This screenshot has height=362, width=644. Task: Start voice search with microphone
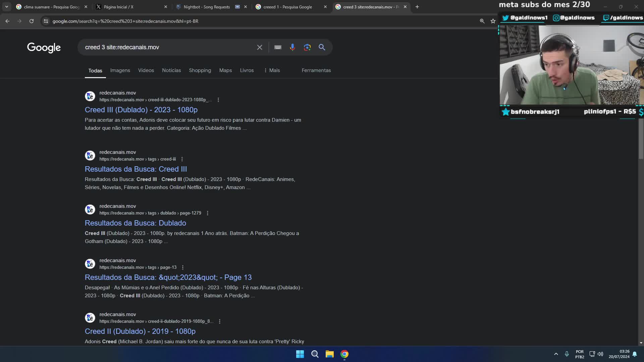point(292,47)
